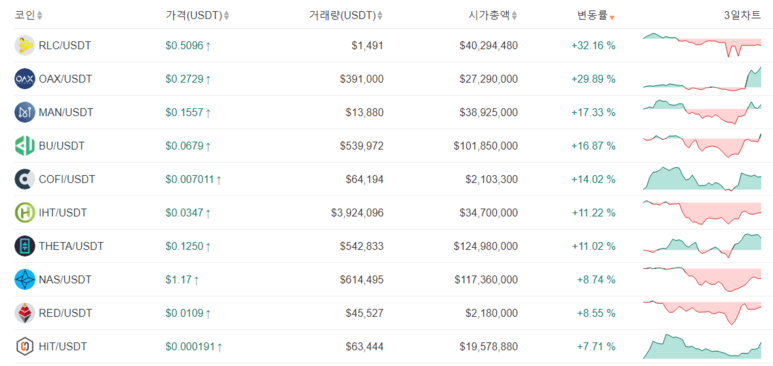View the RED/USDT 3-day chart
The width and height of the screenshot is (773, 366).
(702, 313)
